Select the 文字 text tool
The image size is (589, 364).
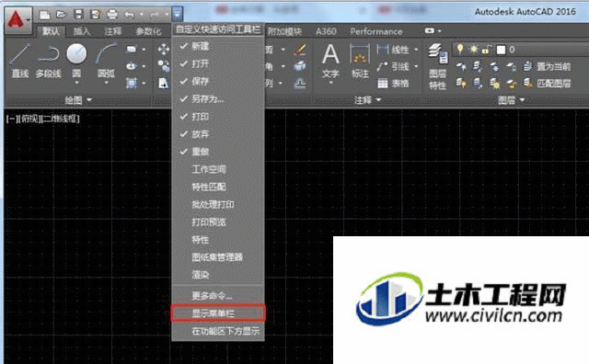(x=330, y=62)
